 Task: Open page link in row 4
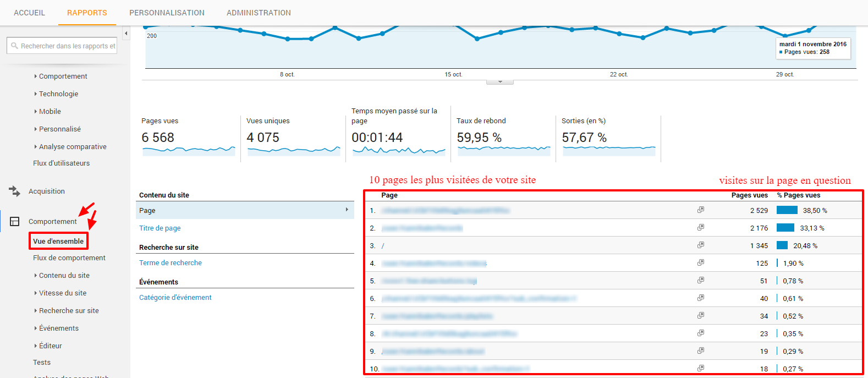(x=434, y=263)
